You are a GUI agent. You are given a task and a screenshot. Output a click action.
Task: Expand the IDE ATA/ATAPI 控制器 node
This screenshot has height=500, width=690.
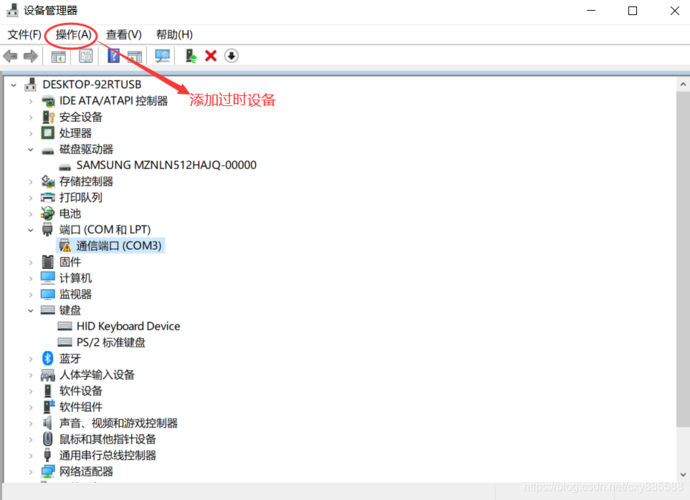tap(32, 101)
